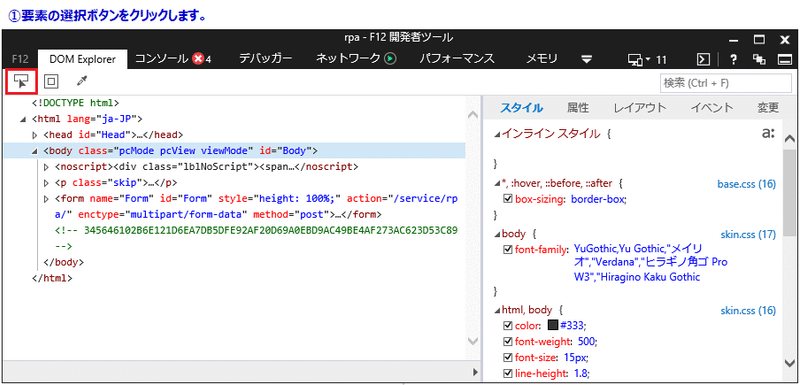Expand the p class="skip" node
This screenshot has width=800, height=385.
(46, 183)
